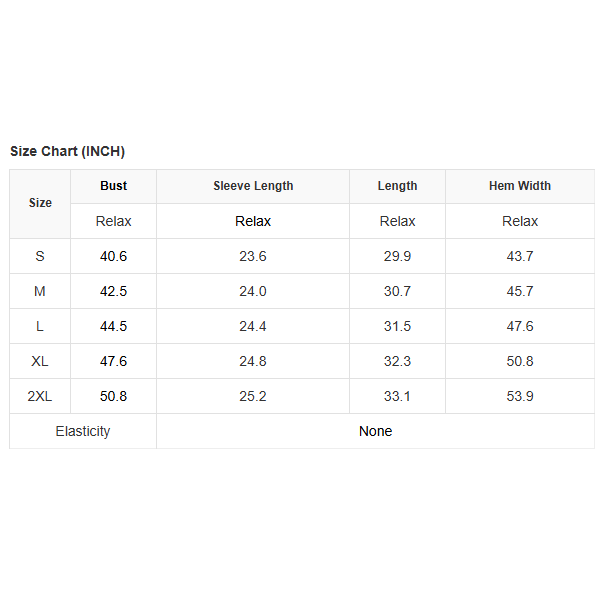606x606 pixels.
Task: Click the 31.5 length value
Action: pos(397,326)
